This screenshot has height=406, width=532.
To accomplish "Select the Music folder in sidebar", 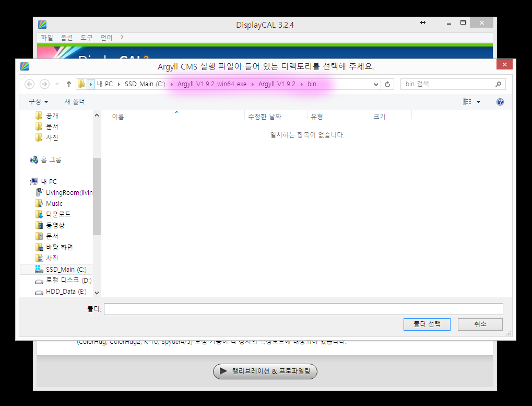I will coord(54,203).
